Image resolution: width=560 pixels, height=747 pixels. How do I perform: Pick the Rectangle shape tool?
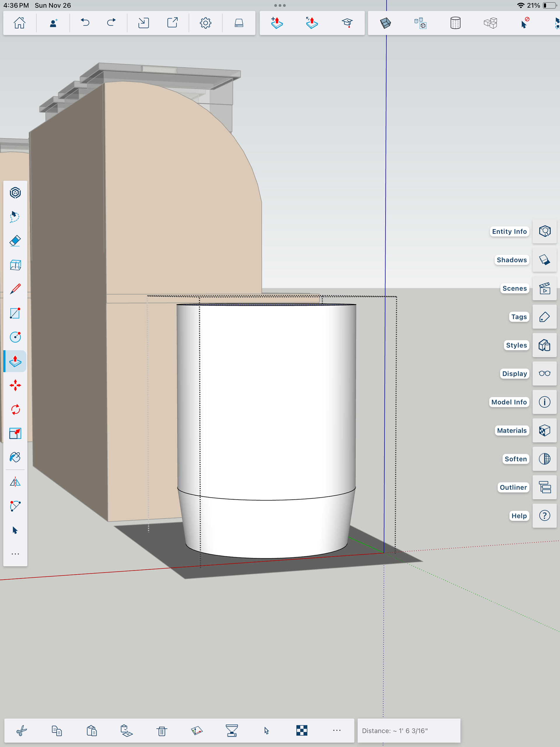[x=15, y=313]
